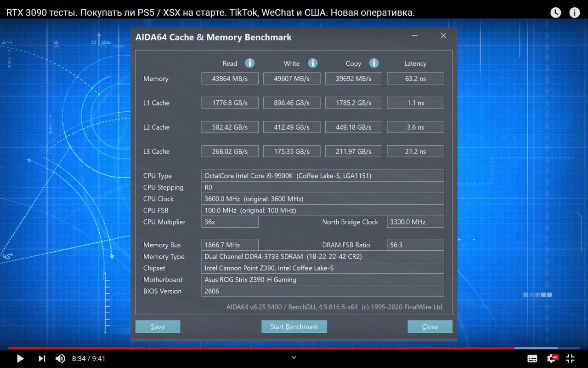Viewport: 588px width, 368px height.
Task: Click North Bridge Clock 3300.0 MHz value
Action: 416,222
